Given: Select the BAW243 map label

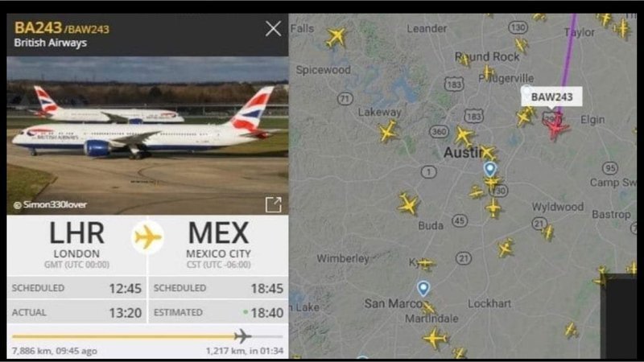Looking at the screenshot, I should click(551, 97).
